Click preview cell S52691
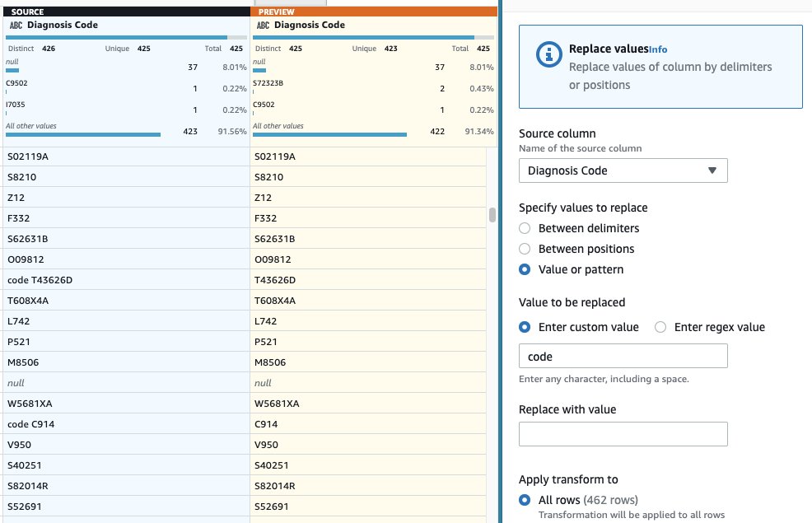 368,507
